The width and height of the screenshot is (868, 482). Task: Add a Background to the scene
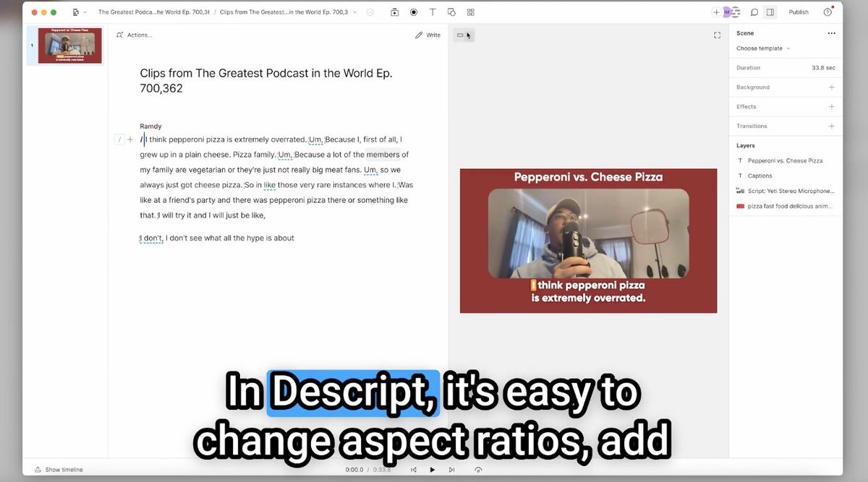point(831,87)
